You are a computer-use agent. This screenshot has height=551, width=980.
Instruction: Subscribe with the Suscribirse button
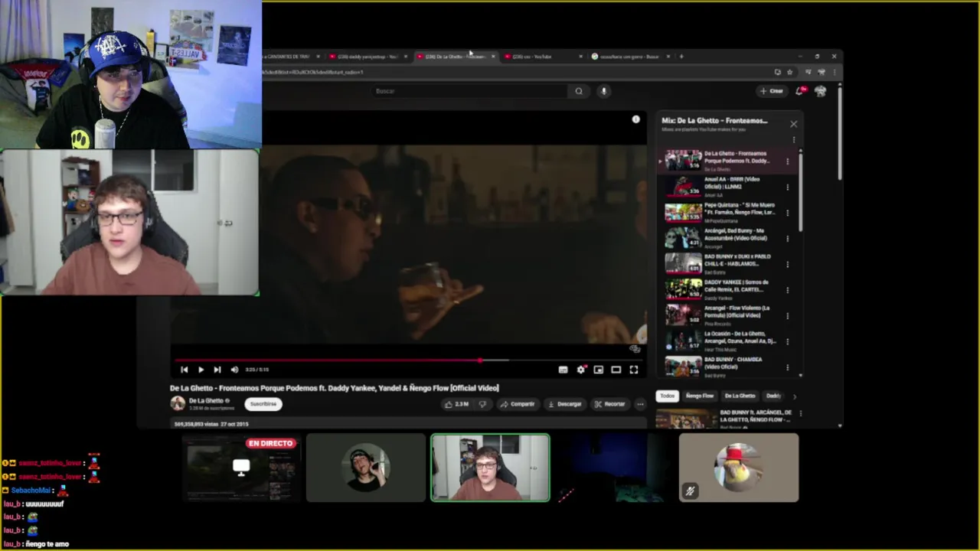(x=263, y=404)
